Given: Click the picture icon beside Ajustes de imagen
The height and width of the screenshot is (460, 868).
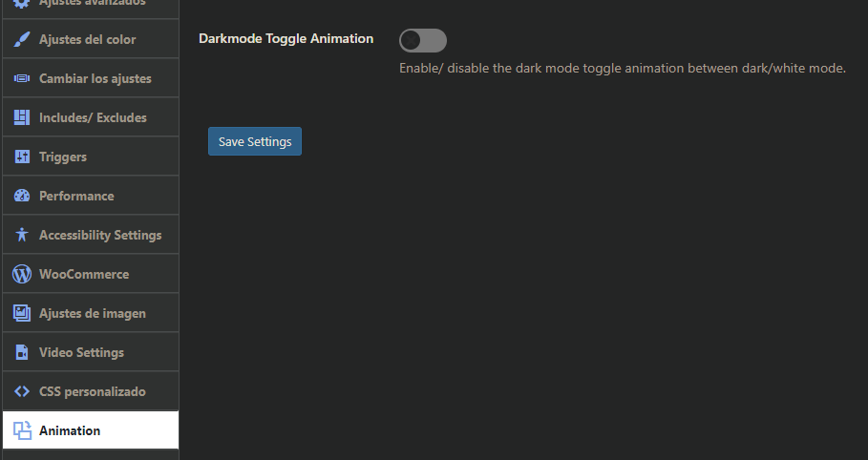Looking at the screenshot, I should [22, 313].
